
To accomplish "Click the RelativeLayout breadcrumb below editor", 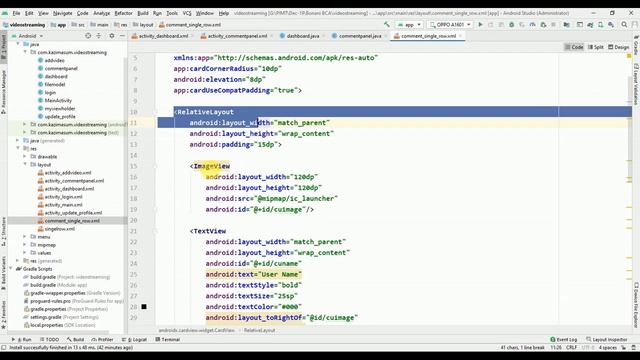I will 260,330.
